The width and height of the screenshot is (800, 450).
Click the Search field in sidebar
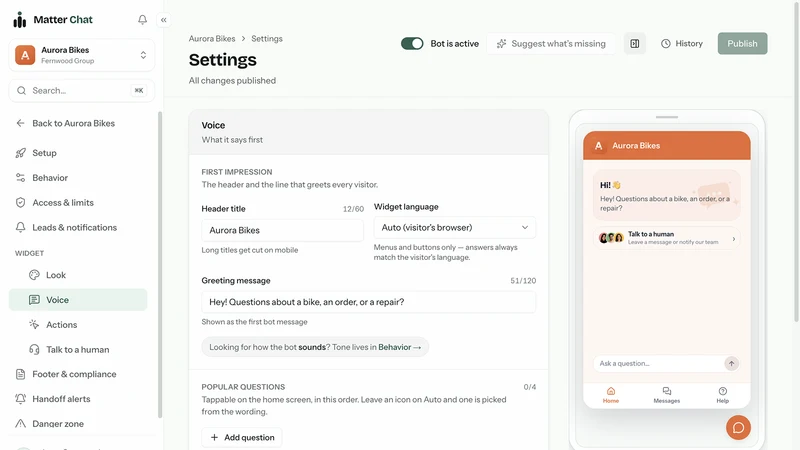click(x=82, y=90)
